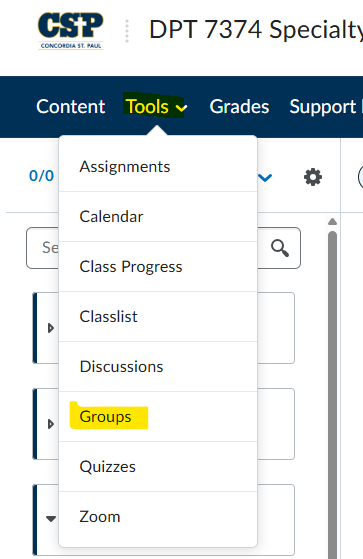Collapse the third expanded module triangle
Viewport: 363px width, 559px height.
point(51,519)
